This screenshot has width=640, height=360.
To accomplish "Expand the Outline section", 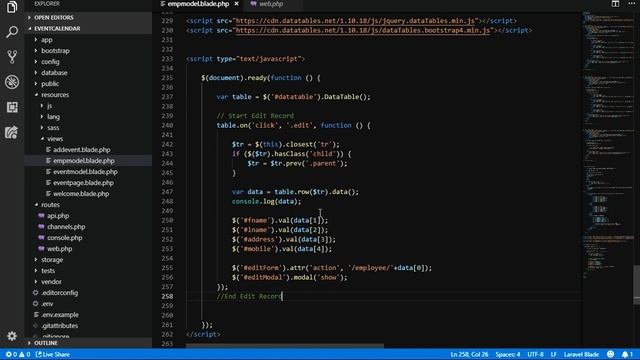I will 46,343.
